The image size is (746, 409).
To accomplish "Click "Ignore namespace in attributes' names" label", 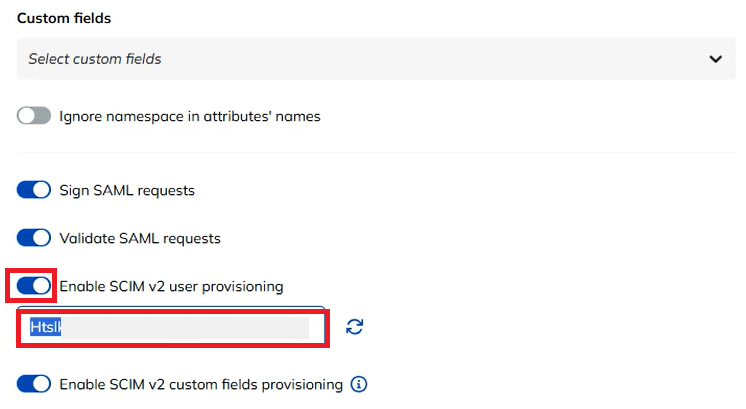I will 190,117.
